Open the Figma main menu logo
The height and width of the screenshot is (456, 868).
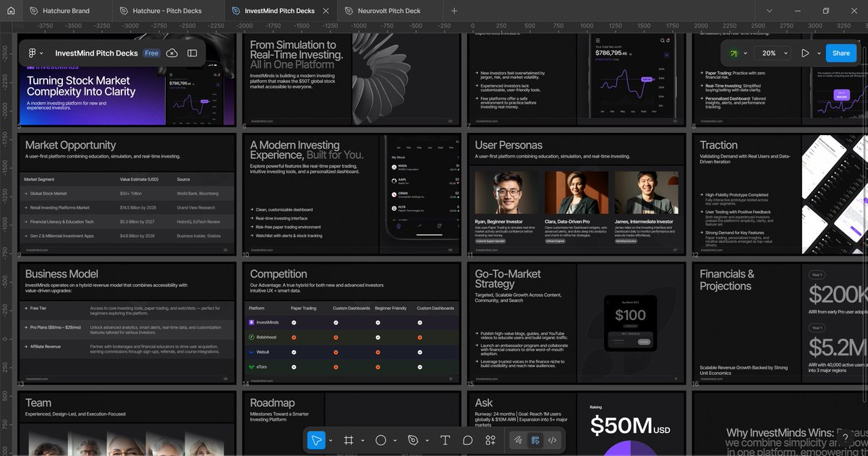pyautogui.click(x=32, y=53)
